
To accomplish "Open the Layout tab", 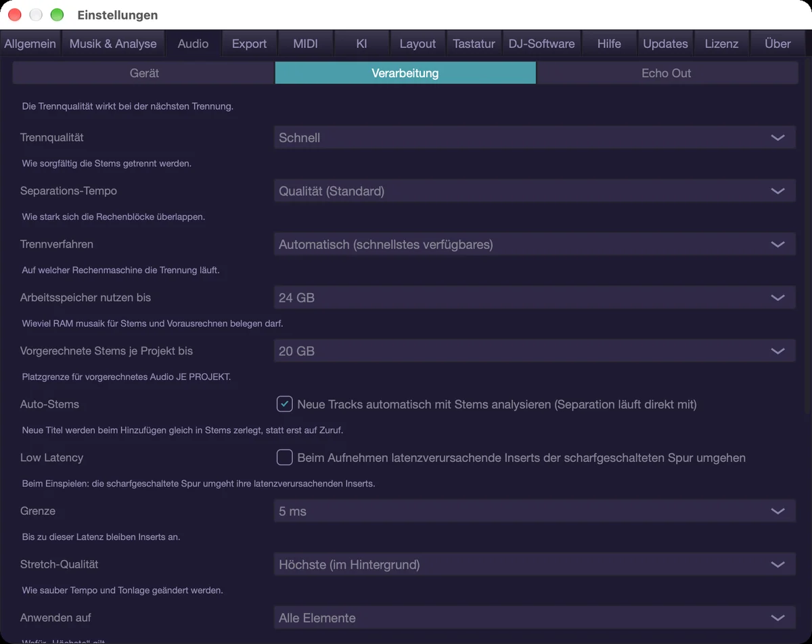I will (418, 43).
